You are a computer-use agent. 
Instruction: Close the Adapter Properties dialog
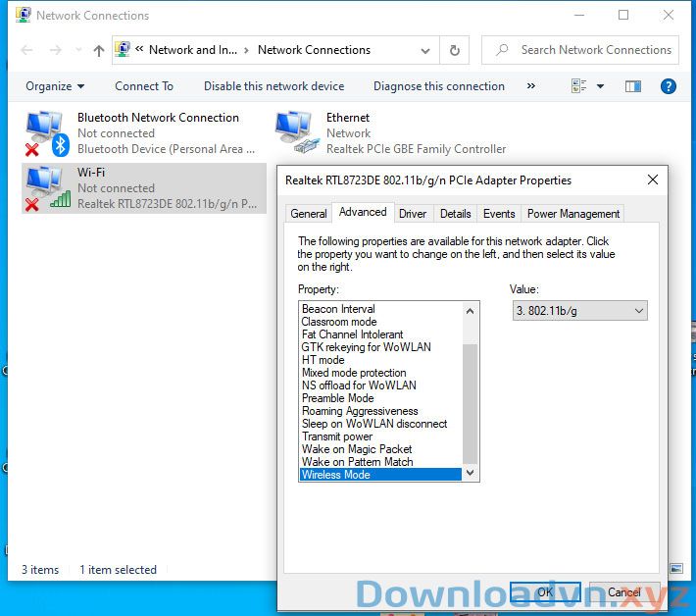(x=653, y=180)
